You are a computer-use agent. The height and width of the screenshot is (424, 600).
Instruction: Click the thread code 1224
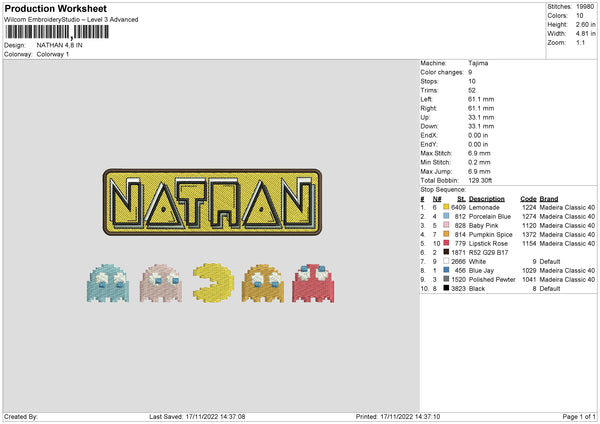point(529,207)
